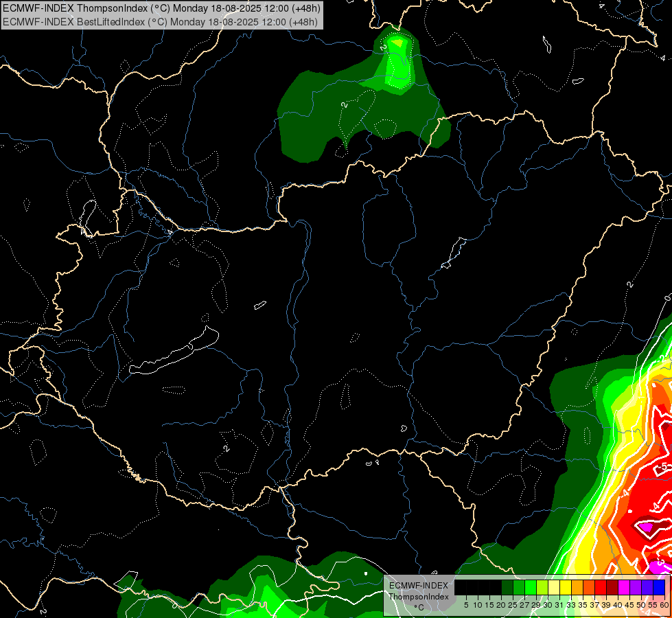Image resolution: width=672 pixels, height=618 pixels.
Task: Select the bright green 27–29 legend swatch
Action: (531, 587)
